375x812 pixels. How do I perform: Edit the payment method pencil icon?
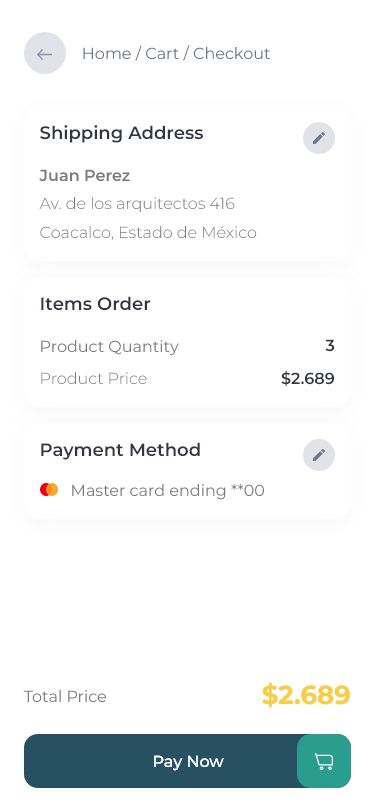coord(319,455)
